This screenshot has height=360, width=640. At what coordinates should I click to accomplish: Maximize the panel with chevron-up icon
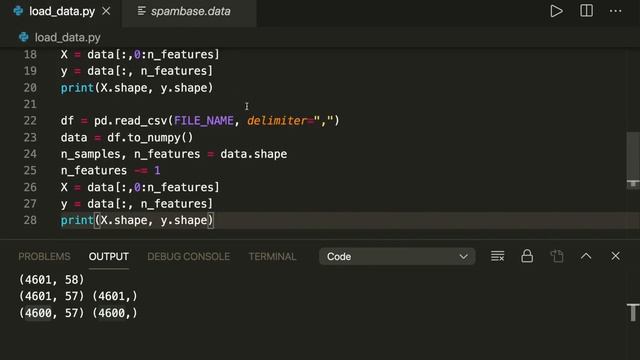586,256
